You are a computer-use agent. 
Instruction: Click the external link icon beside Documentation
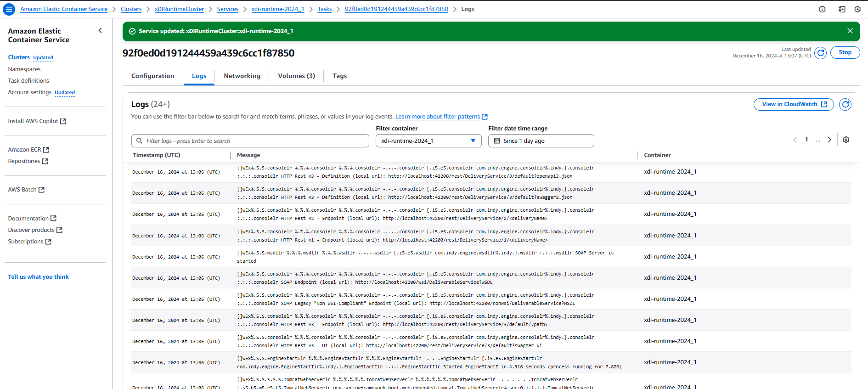pos(54,219)
